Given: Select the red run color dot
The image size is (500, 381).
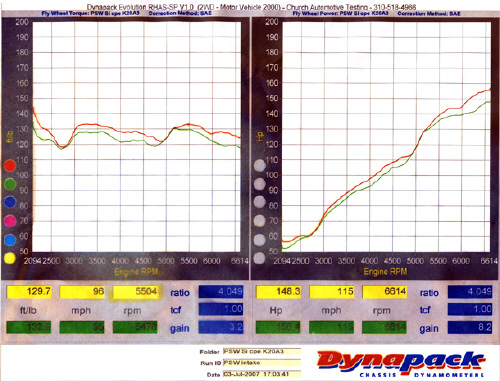Looking at the screenshot, I should (x=10, y=166).
